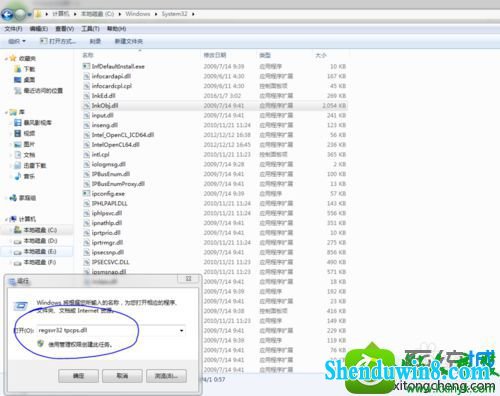Open the File menu

coord(13,29)
